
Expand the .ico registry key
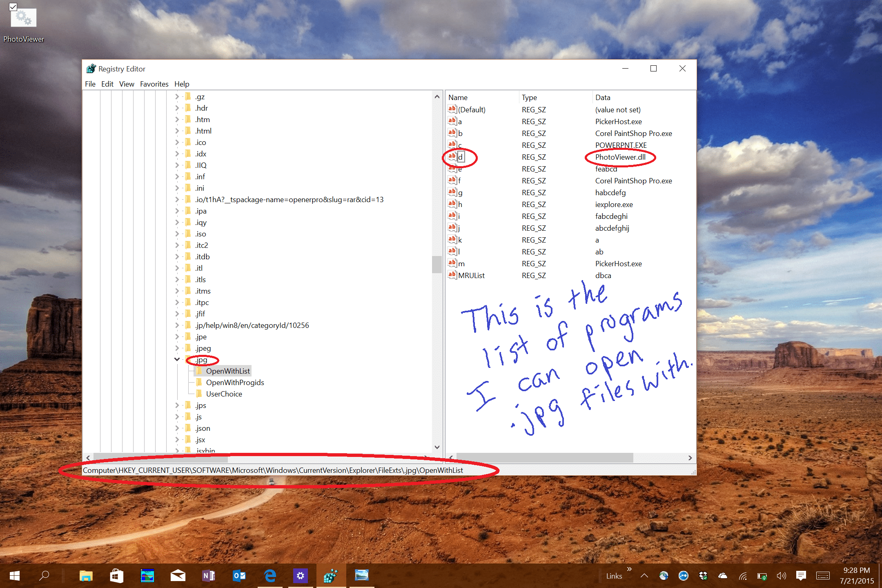click(x=177, y=142)
